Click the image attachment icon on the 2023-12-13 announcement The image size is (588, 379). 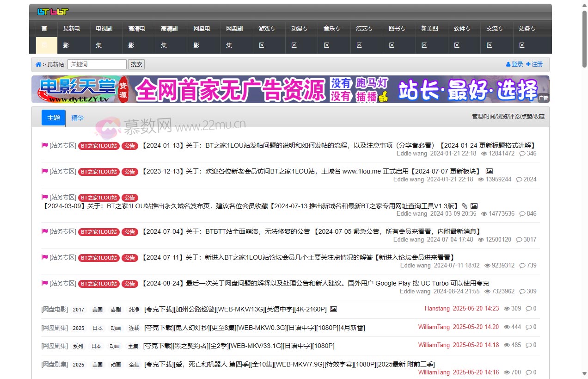tap(489, 171)
